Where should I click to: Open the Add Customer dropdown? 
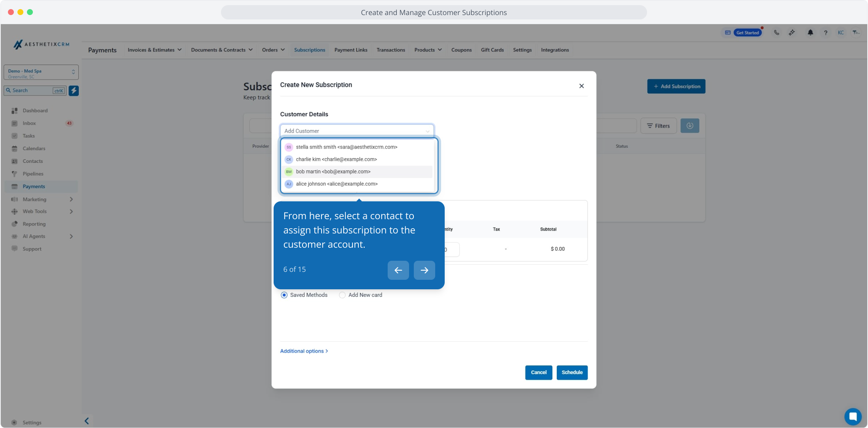tap(356, 131)
